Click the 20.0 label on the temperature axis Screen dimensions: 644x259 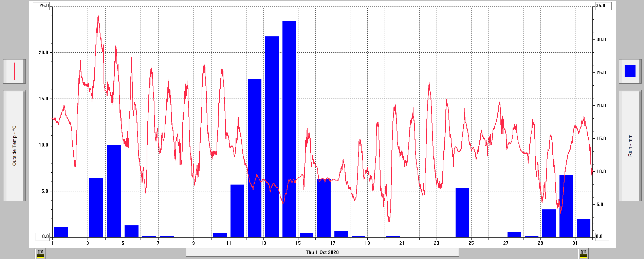(x=43, y=52)
